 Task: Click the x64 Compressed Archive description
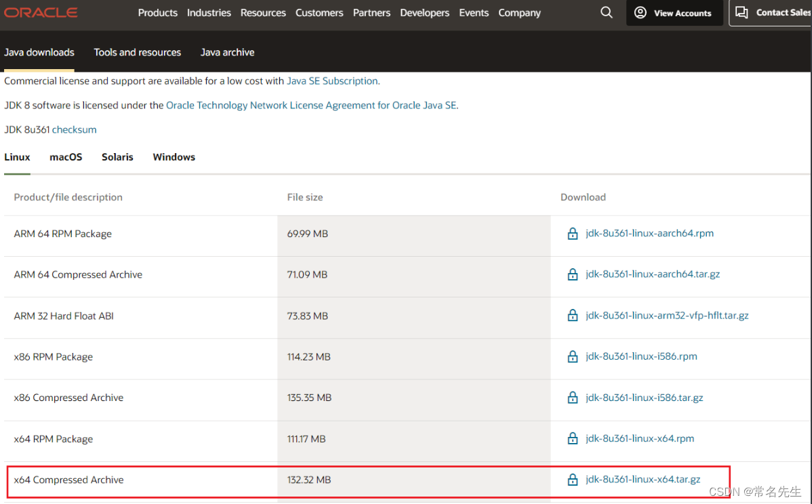click(x=68, y=480)
